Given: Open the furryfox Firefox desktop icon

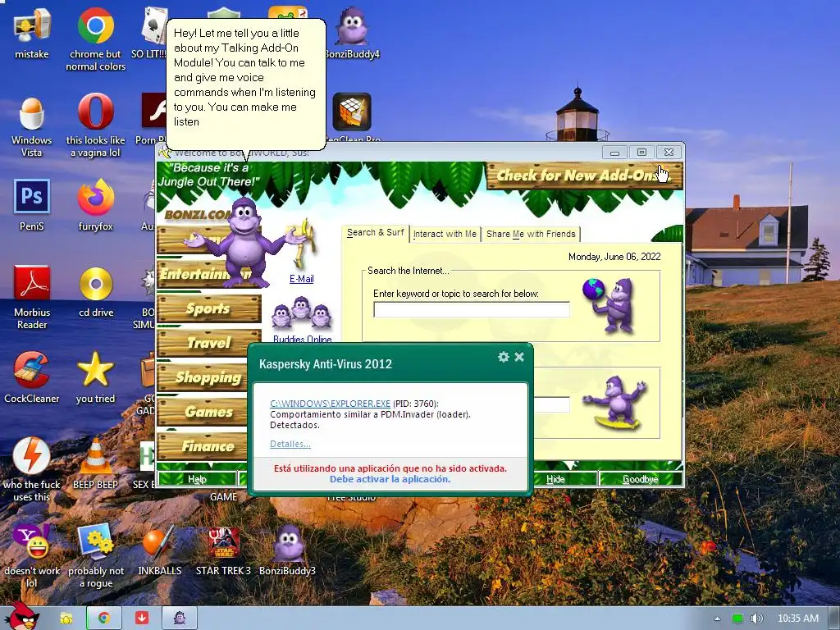Looking at the screenshot, I should (95, 197).
